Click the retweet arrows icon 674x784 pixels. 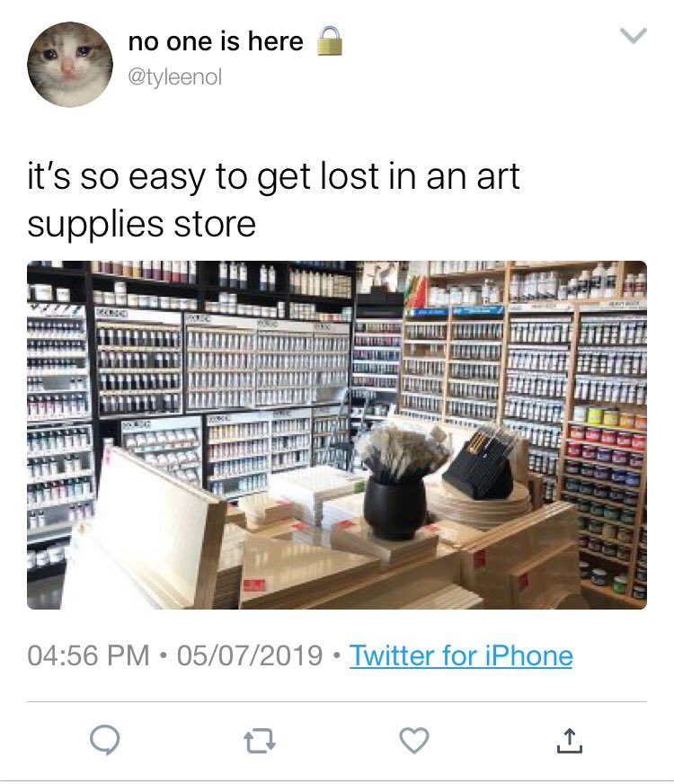coord(260,741)
